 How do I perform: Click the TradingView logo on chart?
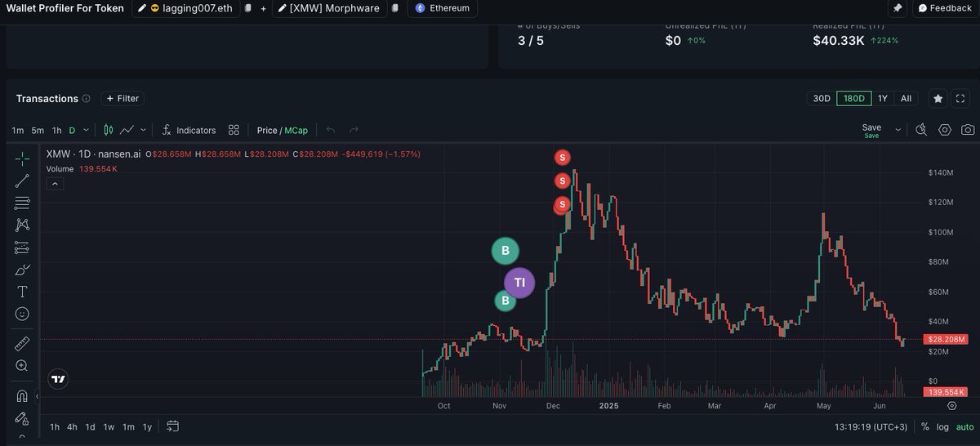[58, 379]
